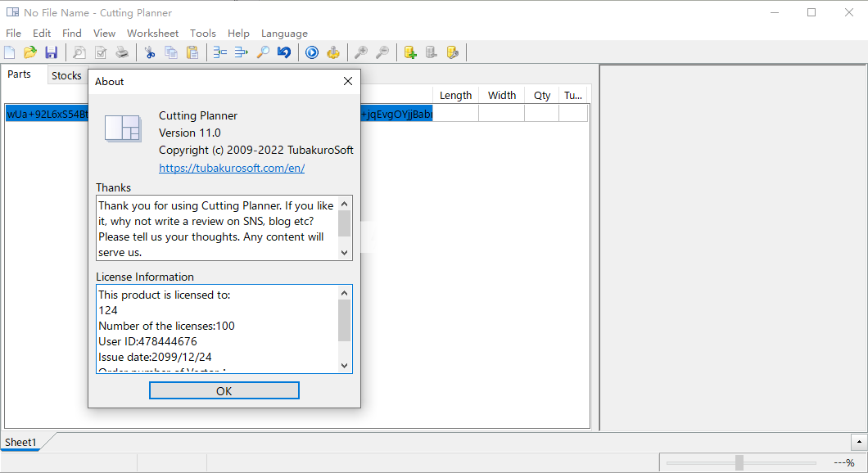Open the settings gear joystick icon
Image resolution: width=868 pixels, height=473 pixels.
[x=333, y=52]
